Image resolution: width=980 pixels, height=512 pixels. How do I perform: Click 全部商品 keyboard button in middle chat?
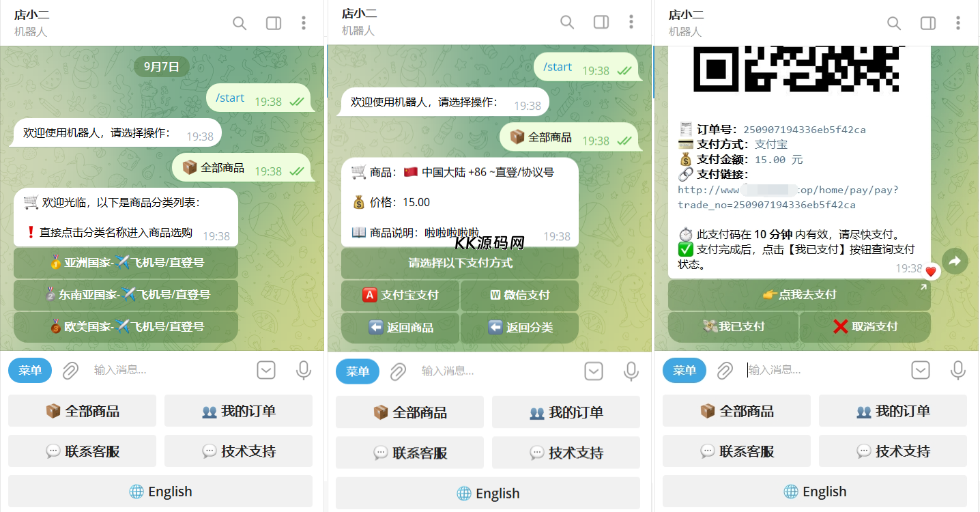(409, 412)
